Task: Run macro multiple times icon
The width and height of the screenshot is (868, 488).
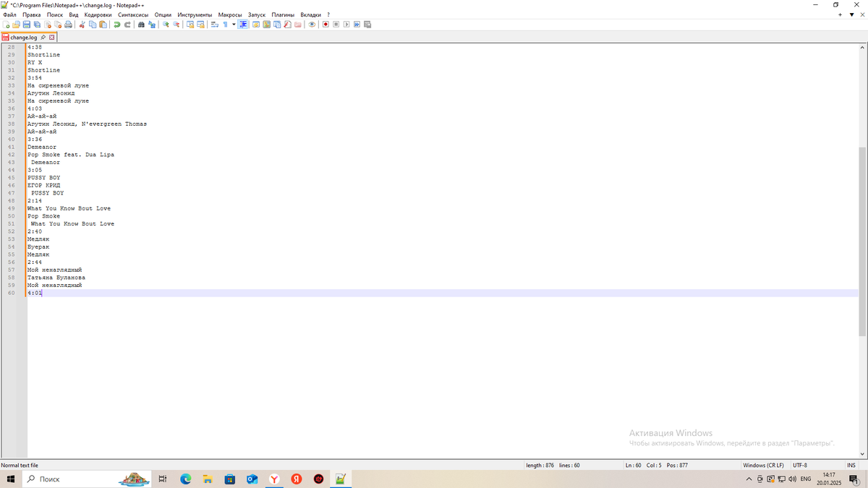Action: pyautogui.click(x=357, y=25)
